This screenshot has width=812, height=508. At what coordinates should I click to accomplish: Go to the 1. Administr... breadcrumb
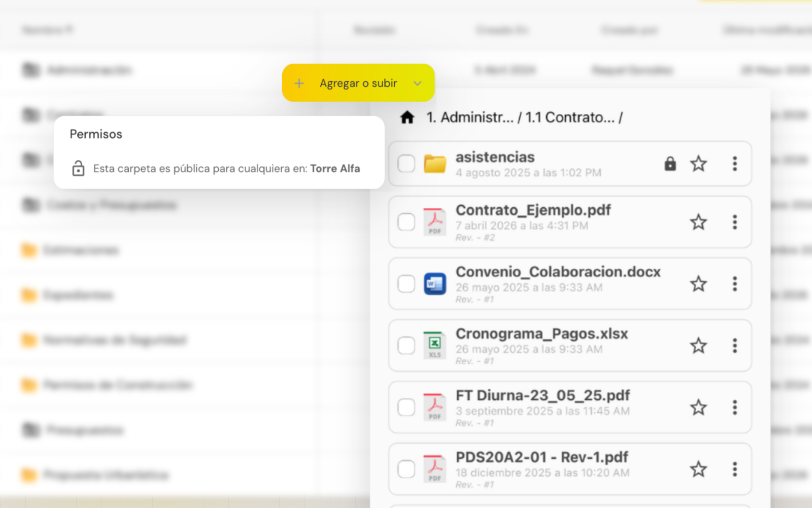pyautogui.click(x=470, y=117)
